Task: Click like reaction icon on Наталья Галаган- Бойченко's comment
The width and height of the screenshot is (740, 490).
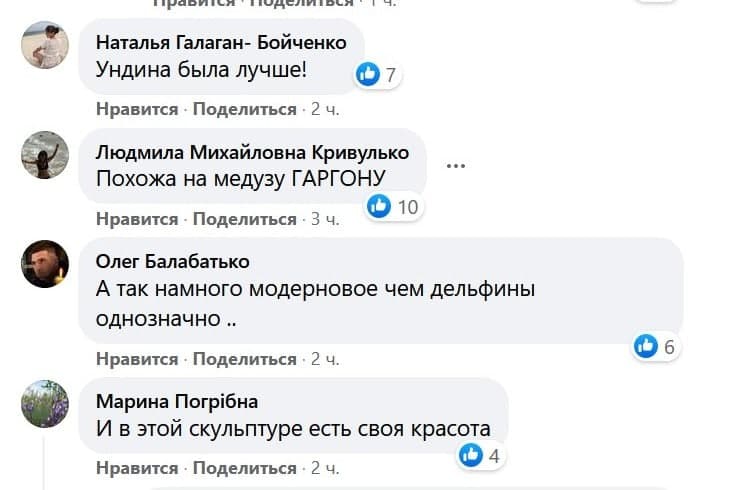Action: click(x=369, y=73)
